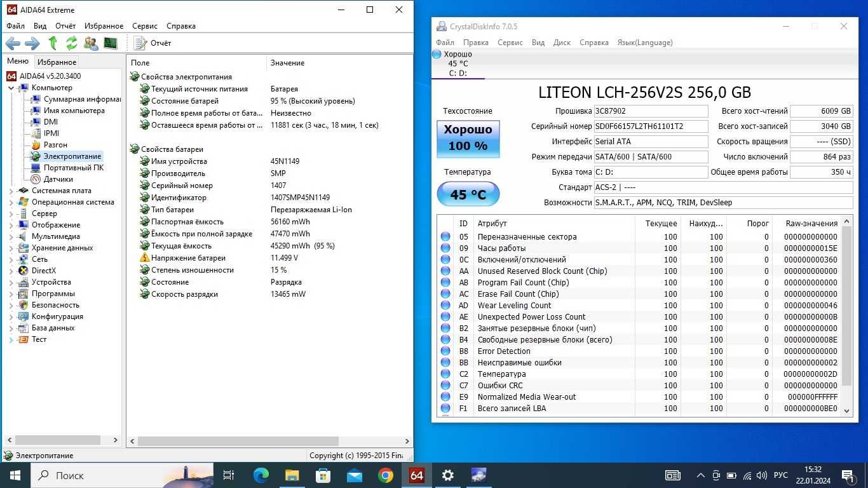The width and height of the screenshot is (868, 488).
Task: Expand the Хранение данных node
Action: pyautogui.click(x=11, y=248)
